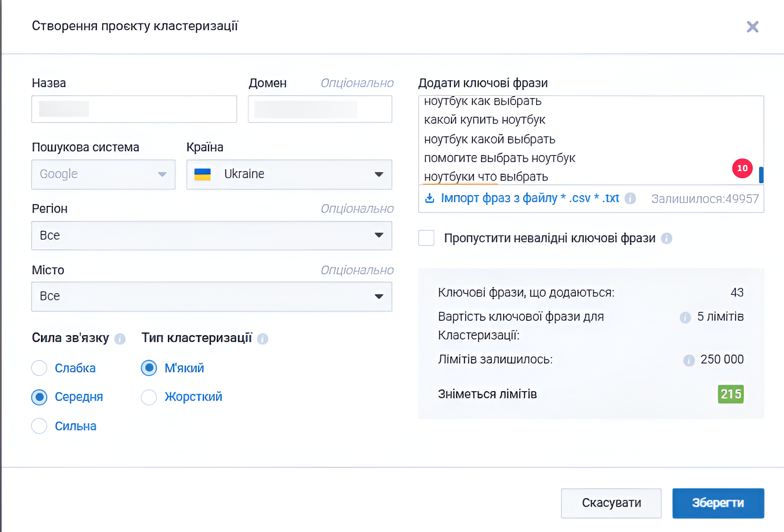The image size is (784, 532).
Task: Click info icon beside 250 000
Action: click(x=689, y=360)
